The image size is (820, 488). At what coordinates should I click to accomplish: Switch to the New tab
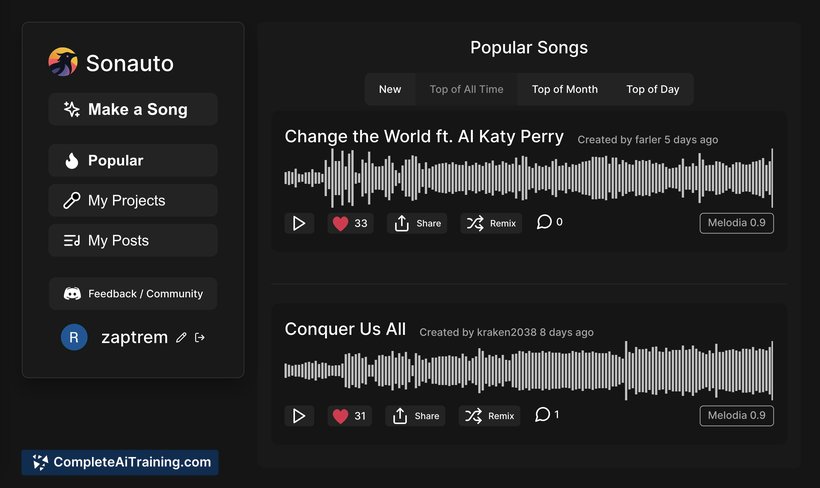(x=390, y=89)
